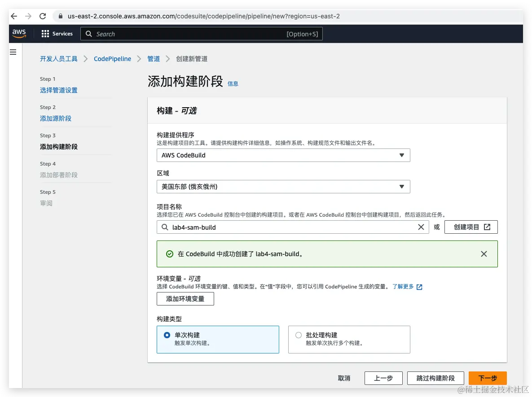Open Step 1 选择管道设置
This screenshot has height=397, width=532.
pos(59,90)
